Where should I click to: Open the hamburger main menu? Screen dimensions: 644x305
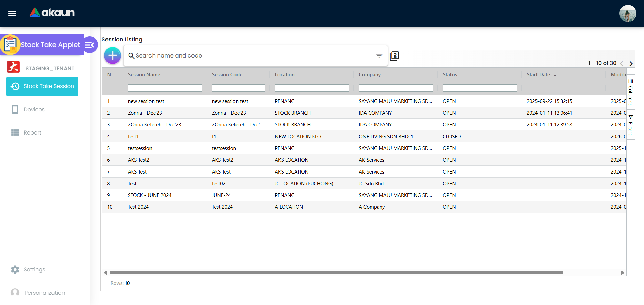point(12,13)
